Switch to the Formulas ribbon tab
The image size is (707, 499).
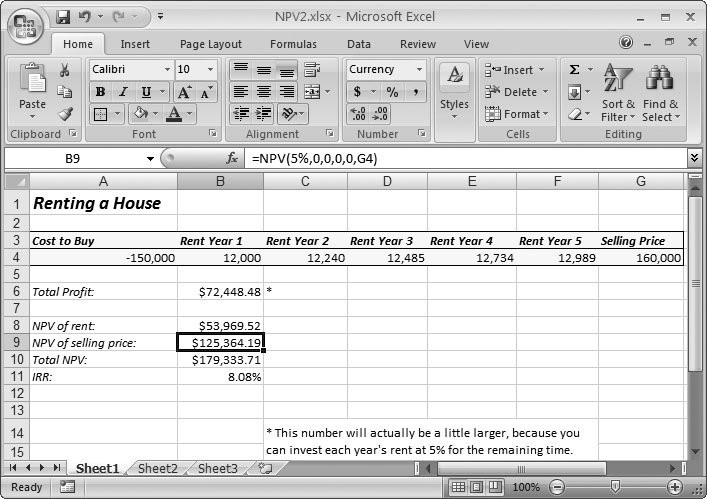pos(293,44)
